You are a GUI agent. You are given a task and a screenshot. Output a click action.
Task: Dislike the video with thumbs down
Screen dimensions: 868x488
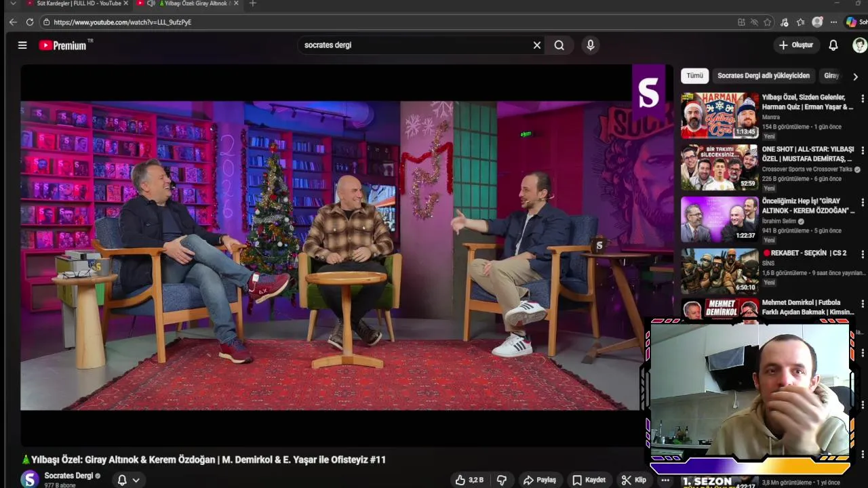502,480
